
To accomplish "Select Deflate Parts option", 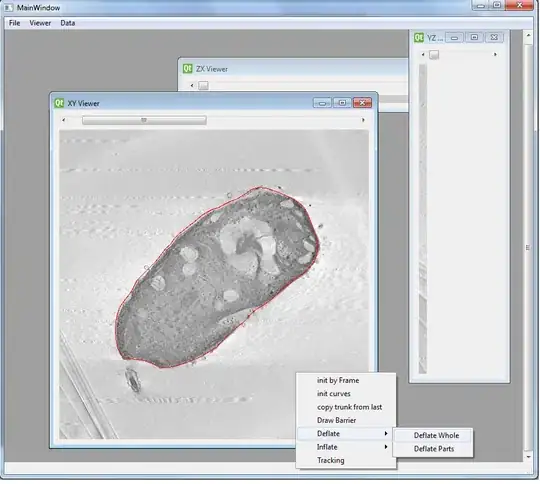I will pos(433,449).
